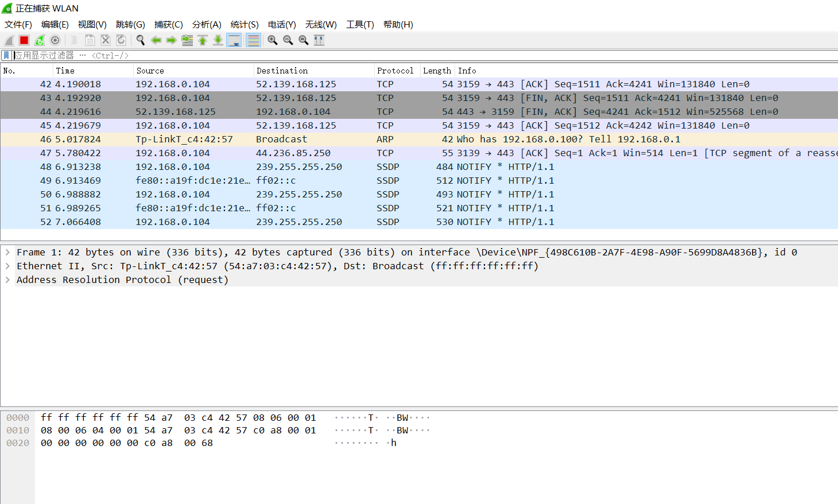Select packet 51 SSDP length 521
The image size is (838, 504).
419,208
